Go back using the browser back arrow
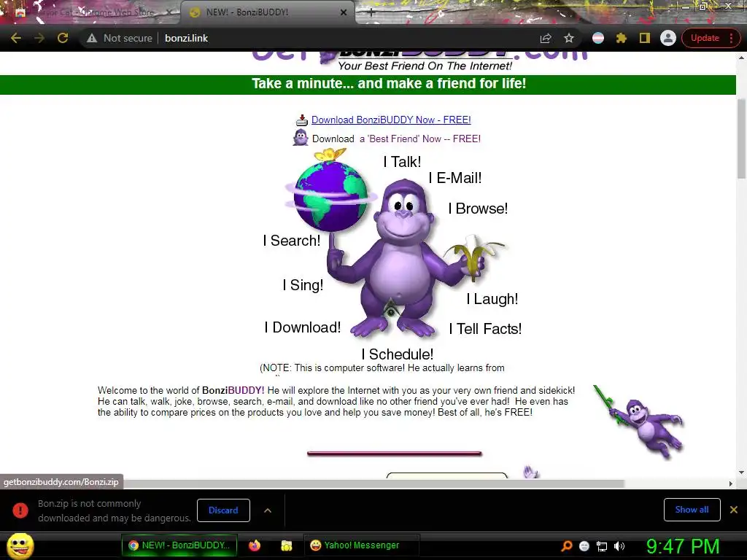 tap(16, 38)
